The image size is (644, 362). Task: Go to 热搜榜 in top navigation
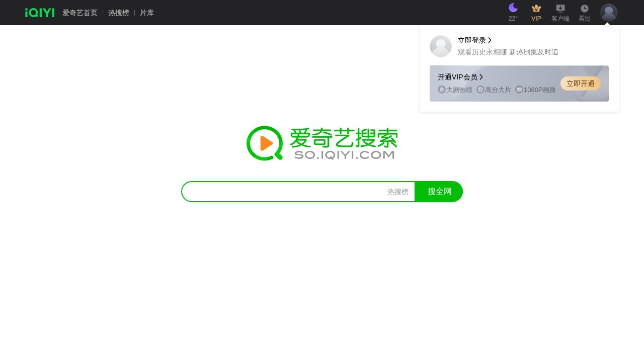119,13
